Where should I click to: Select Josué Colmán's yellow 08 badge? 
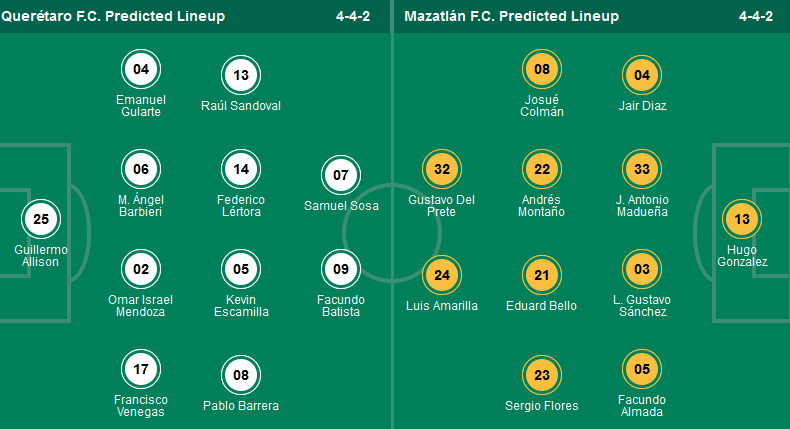pos(543,70)
